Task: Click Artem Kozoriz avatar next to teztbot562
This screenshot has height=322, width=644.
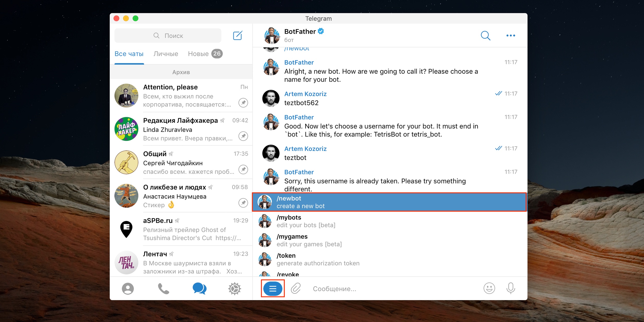Action: [x=271, y=98]
